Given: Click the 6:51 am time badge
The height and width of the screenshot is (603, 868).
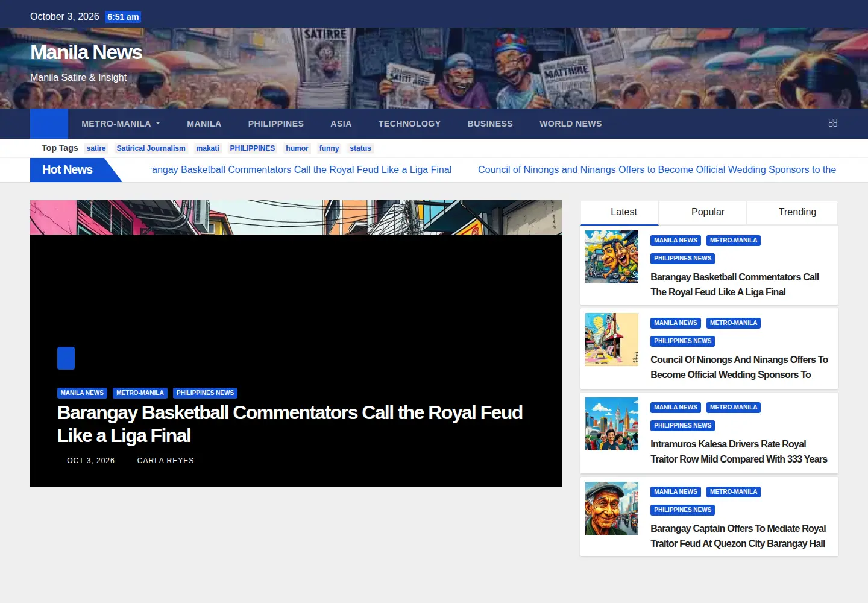Looking at the screenshot, I should pyautogui.click(x=123, y=17).
